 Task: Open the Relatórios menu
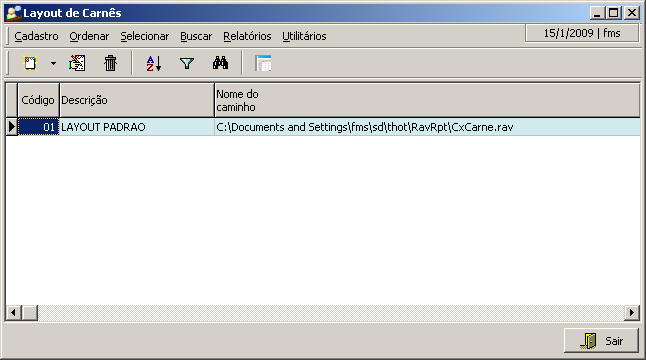pyautogui.click(x=247, y=36)
